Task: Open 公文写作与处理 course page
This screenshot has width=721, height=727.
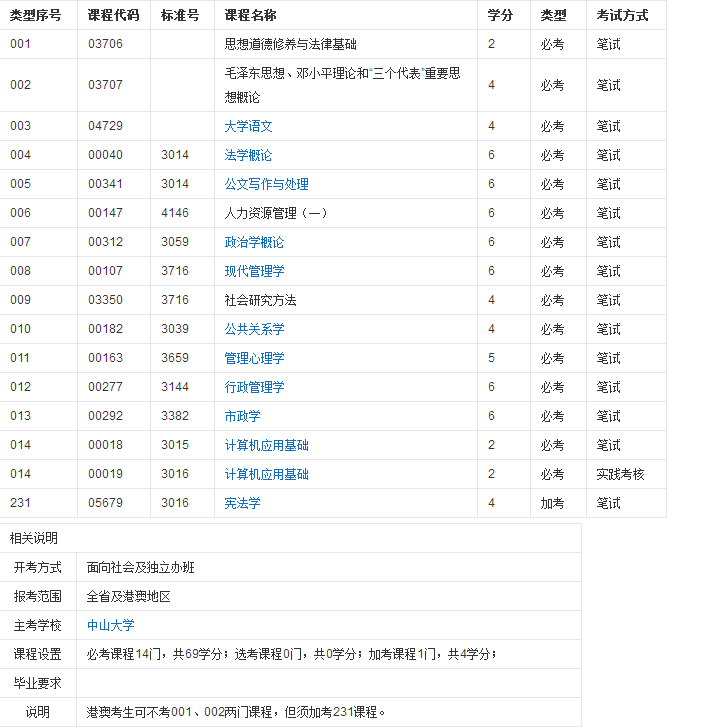Action: tap(266, 184)
